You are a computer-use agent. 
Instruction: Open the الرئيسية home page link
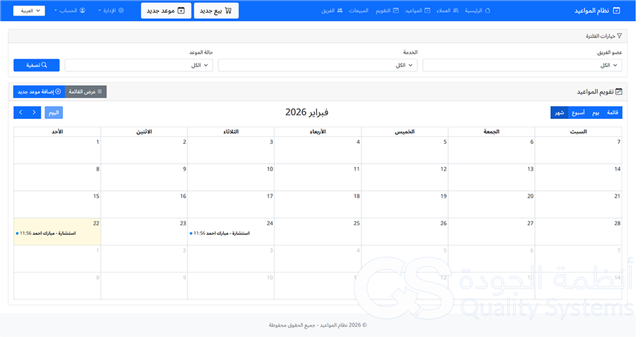click(x=478, y=10)
